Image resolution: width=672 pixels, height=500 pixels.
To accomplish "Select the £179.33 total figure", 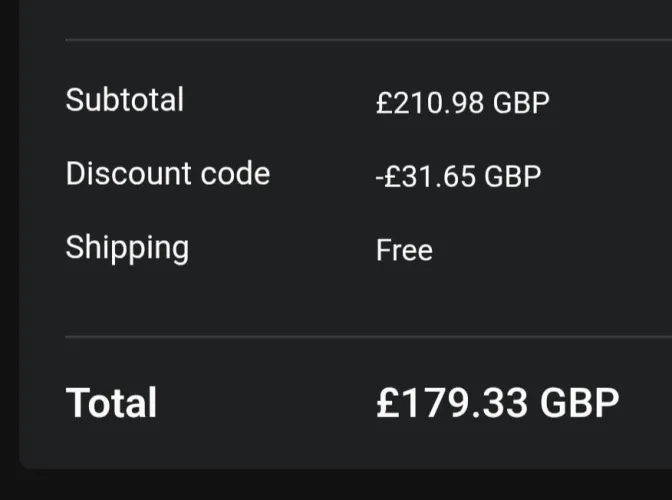I will [x=453, y=402].
